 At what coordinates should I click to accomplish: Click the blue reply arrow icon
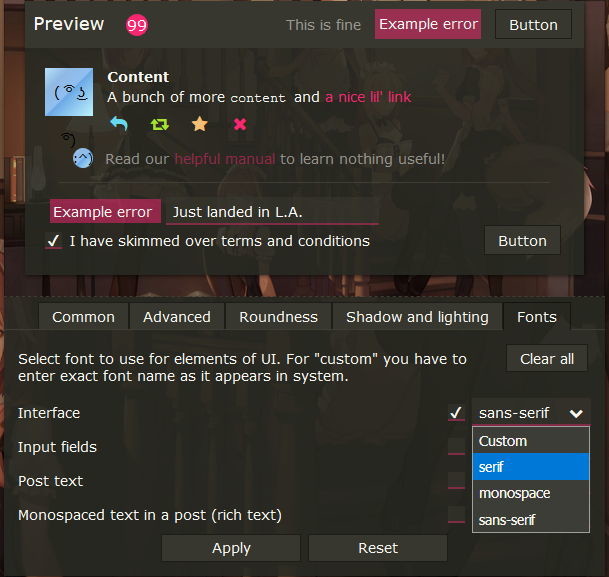[x=119, y=124]
